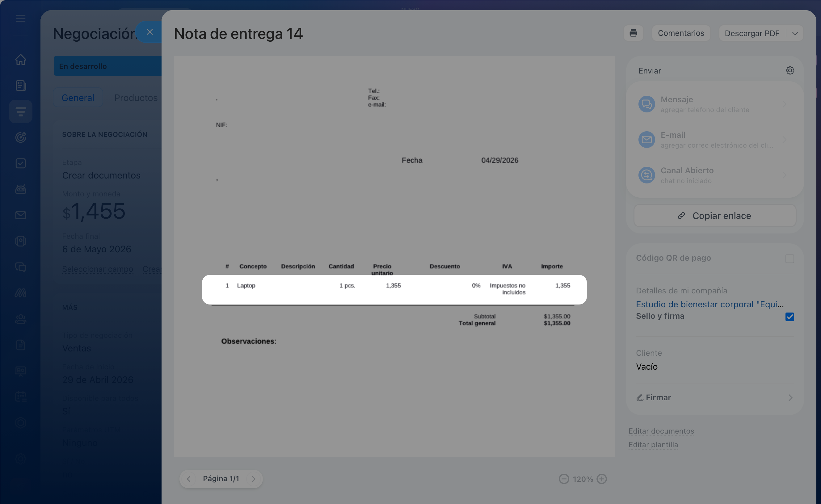
Task: Open the company details link "Estudio de bienestar corporal"
Action: [709, 304]
